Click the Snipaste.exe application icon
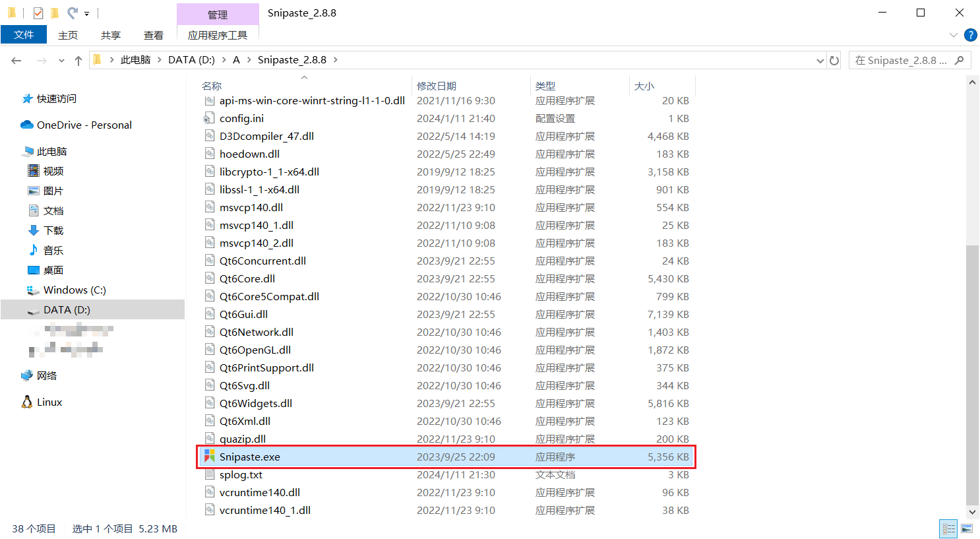The height and width of the screenshot is (539, 980). pyautogui.click(x=210, y=457)
